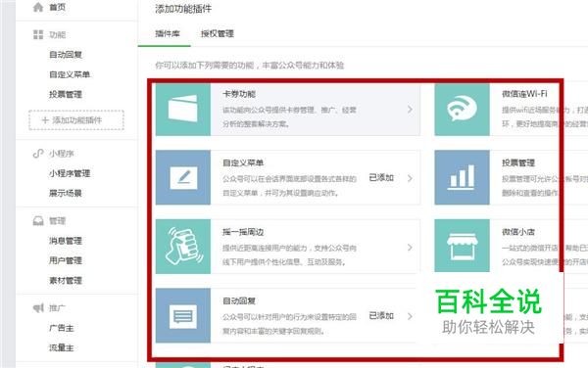Click 已添加 status on 自定义菜单 card
Viewport: 588px width, 368px height.
381,178
